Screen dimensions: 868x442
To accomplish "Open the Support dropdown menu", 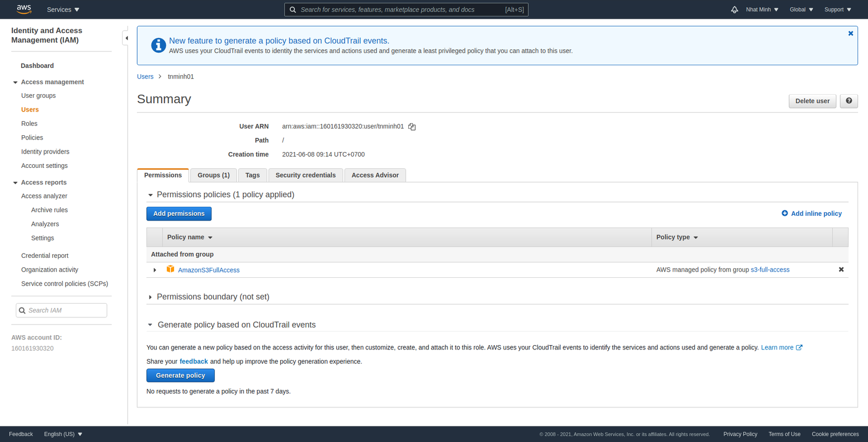I will 837,9.
